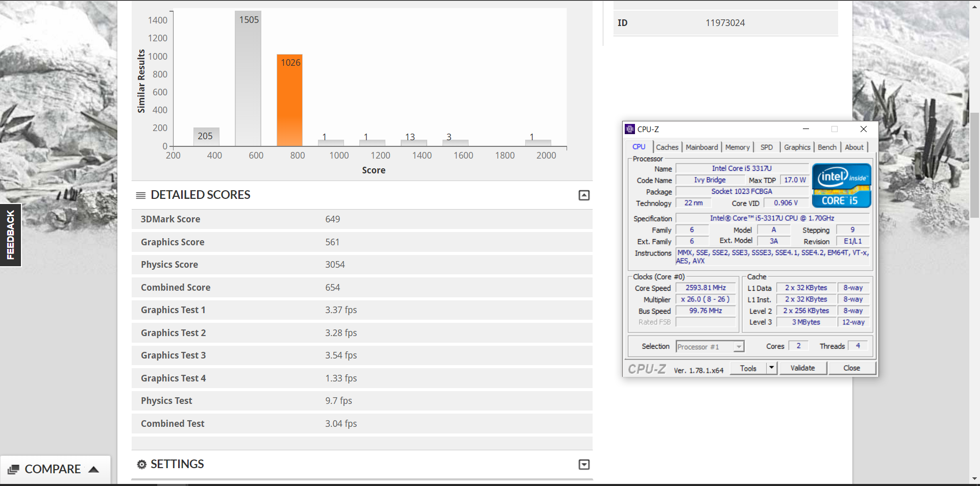
Task: Click the Settings gear icon
Action: point(141,465)
